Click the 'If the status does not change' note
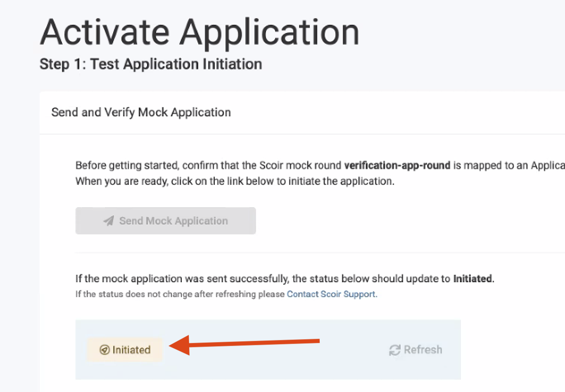 226,294
